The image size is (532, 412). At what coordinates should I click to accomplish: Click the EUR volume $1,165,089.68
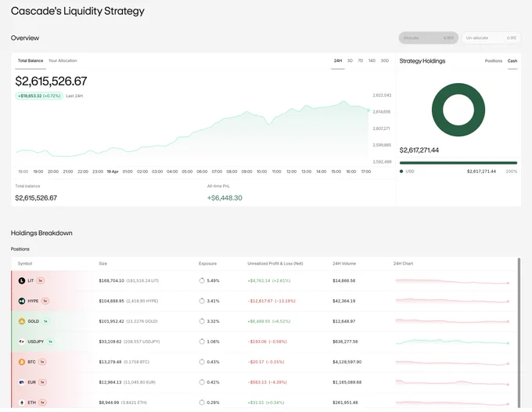click(x=347, y=382)
